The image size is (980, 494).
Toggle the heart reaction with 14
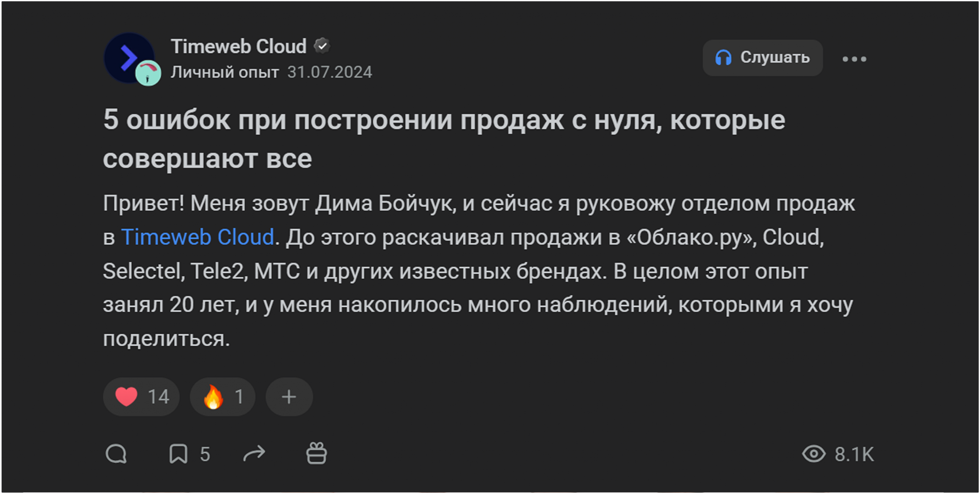tap(141, 397)
